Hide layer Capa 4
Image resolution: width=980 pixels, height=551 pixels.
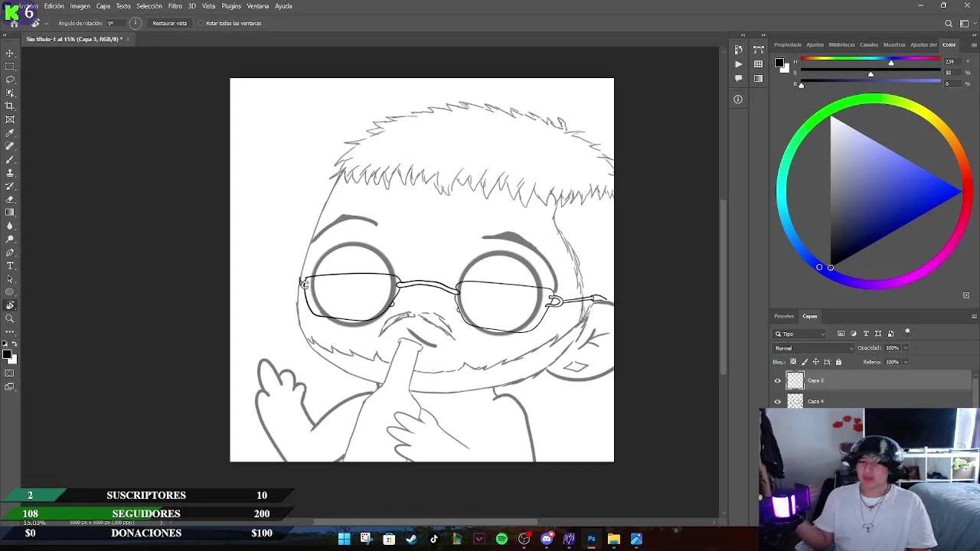point(778,401)
